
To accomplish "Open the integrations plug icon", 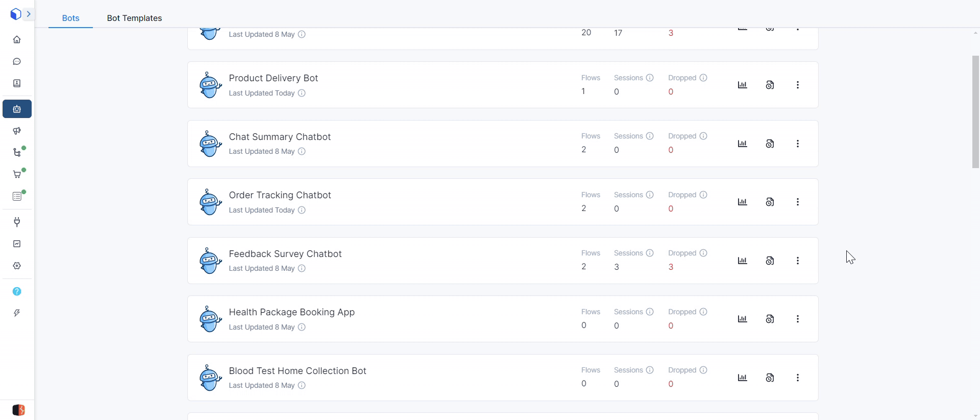I will coord(17,222).
